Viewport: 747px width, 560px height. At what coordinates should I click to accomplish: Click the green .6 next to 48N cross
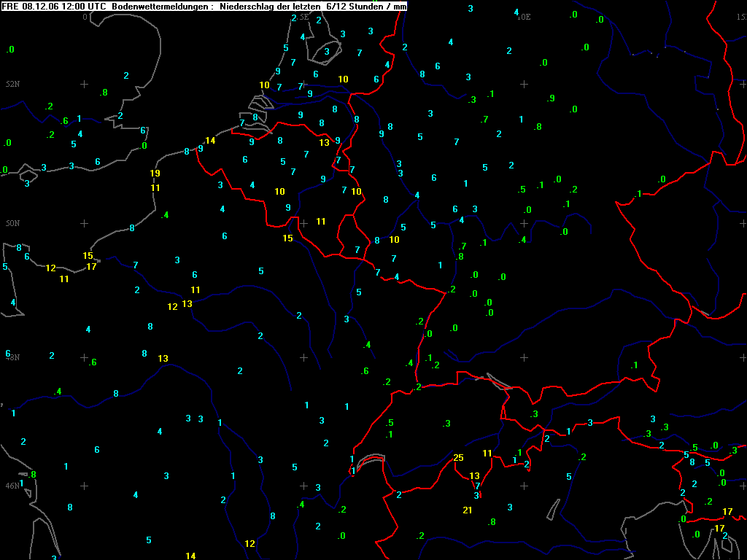[93, 362]
